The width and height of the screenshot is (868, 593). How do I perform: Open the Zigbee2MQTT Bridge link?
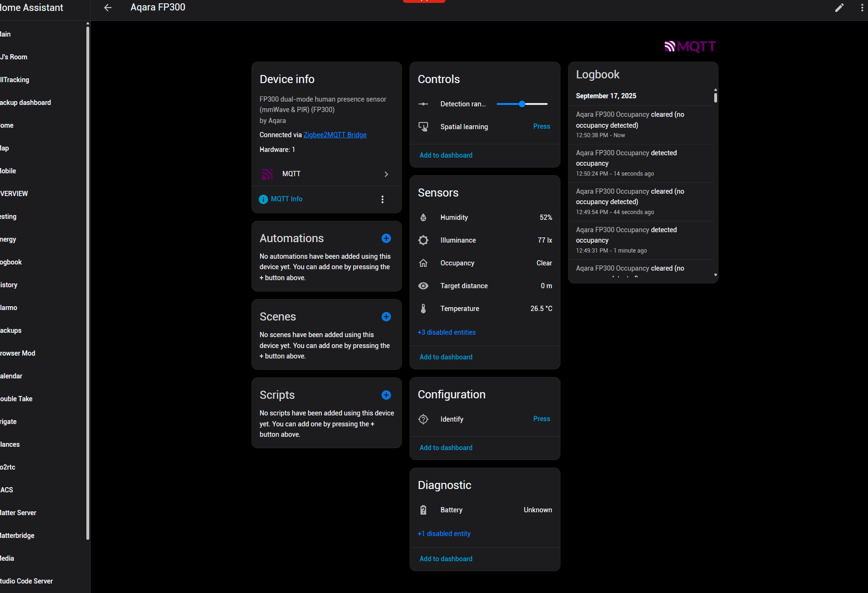point(335,135)
